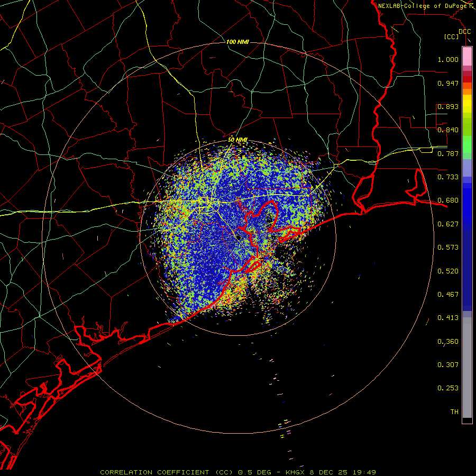Screen dimensions: 476x476
Task: Click the 0.573 legend value
Action: [x=448, y=248]
